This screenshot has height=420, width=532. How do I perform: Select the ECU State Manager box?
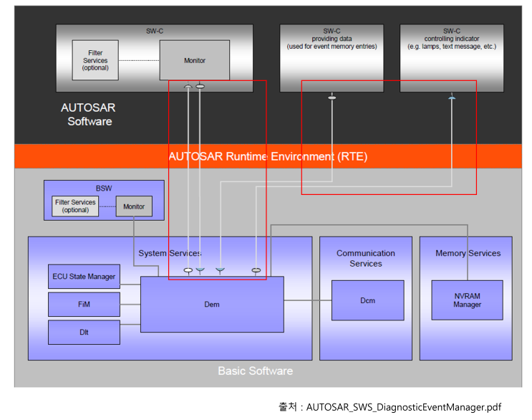click(x=84, y=277)
